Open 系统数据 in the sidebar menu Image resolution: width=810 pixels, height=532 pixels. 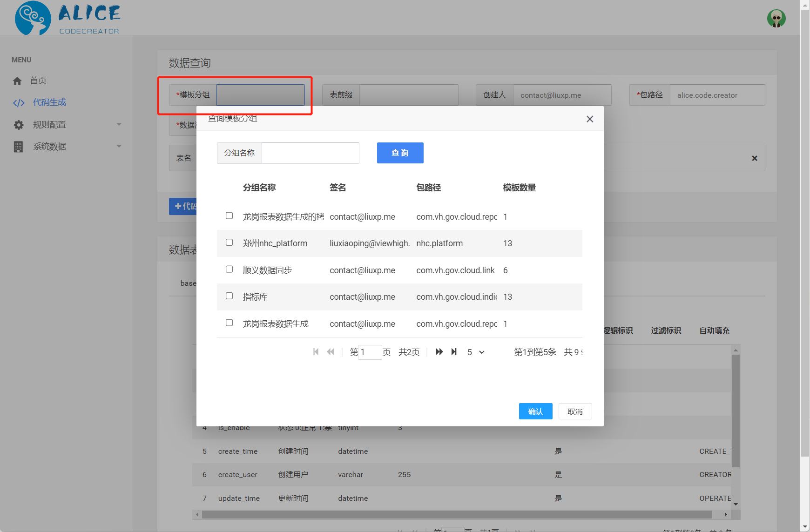(49, 147)
